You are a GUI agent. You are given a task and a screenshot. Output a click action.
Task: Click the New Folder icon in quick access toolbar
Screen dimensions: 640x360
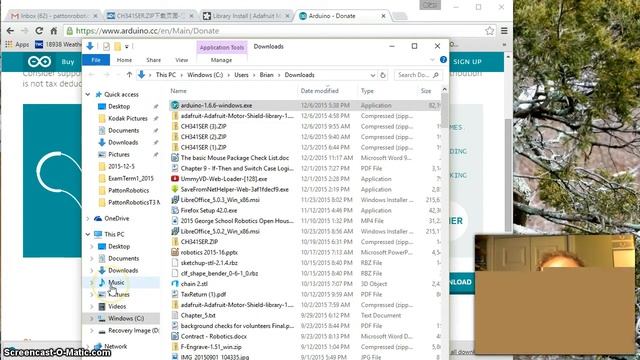(x=118, y=47)
